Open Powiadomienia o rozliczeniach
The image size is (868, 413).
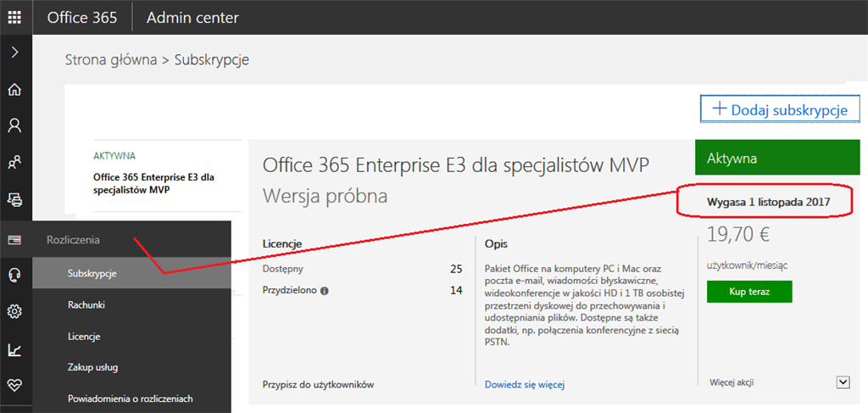point(131,398)
